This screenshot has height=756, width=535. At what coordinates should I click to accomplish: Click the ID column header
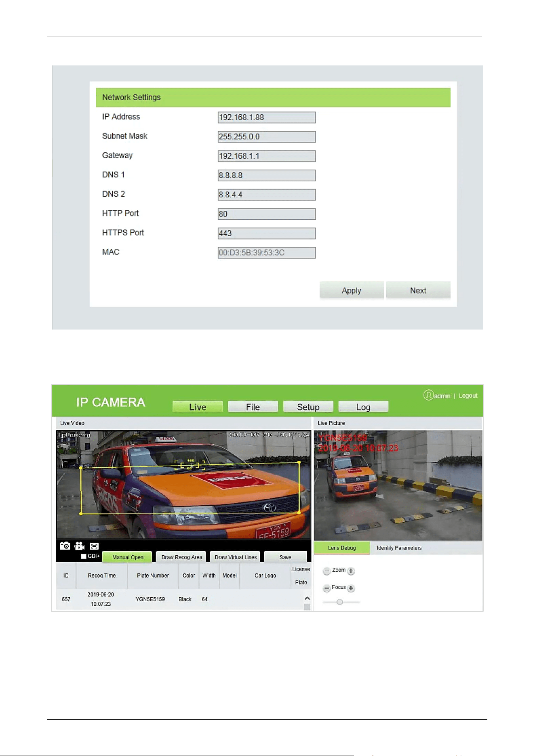coord(66,575)
